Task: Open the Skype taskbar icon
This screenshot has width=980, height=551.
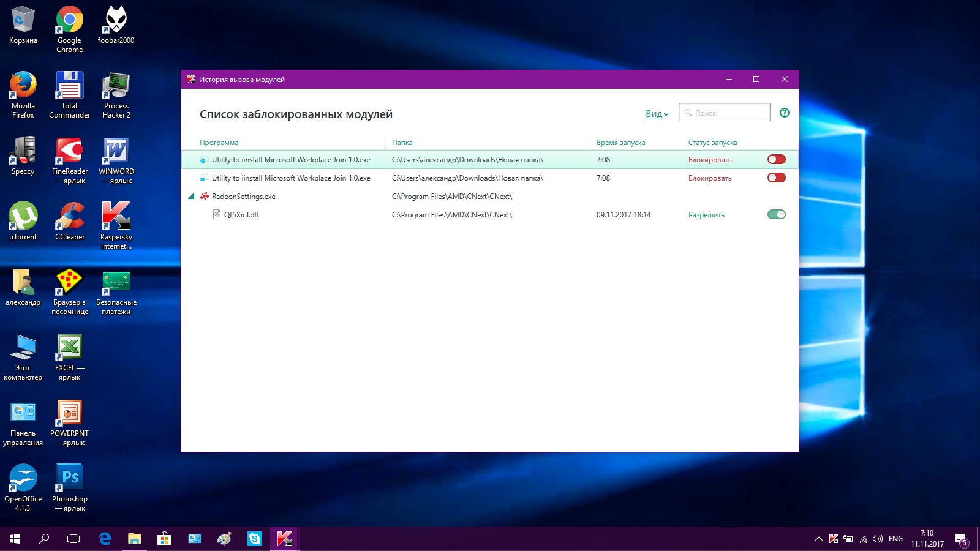Action: point(254,539)
